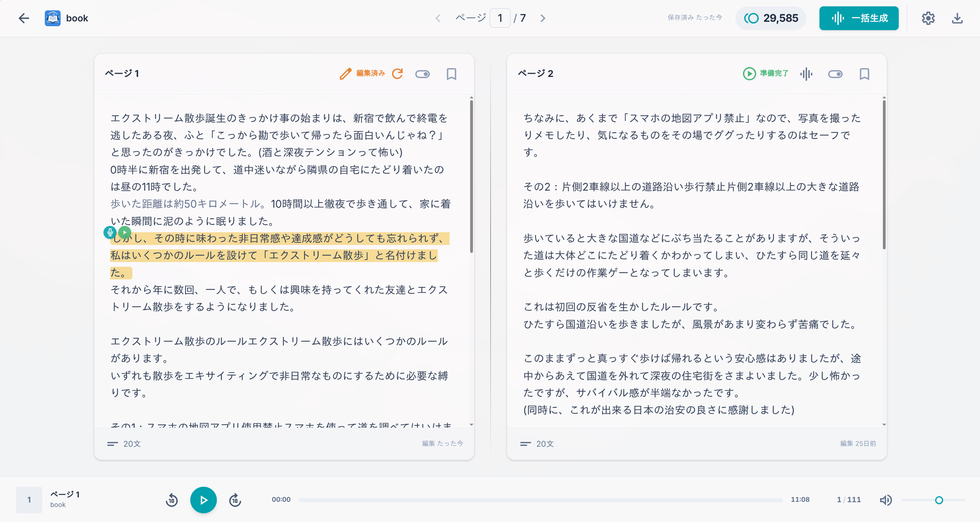980x522 pixels.
Task: Click the 一括生成 button
Action: click(859, 18)
